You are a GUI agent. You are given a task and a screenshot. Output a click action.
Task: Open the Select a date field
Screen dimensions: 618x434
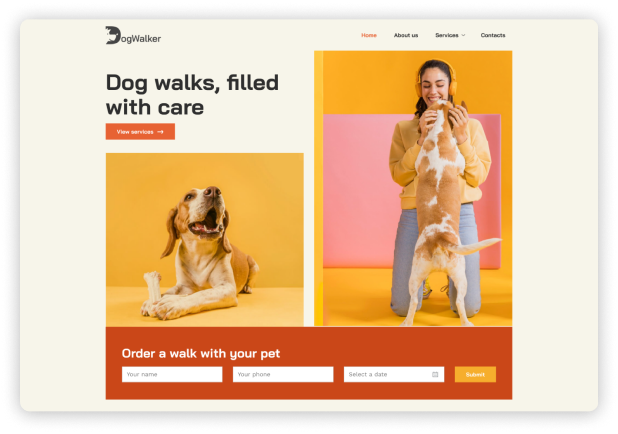394,374
